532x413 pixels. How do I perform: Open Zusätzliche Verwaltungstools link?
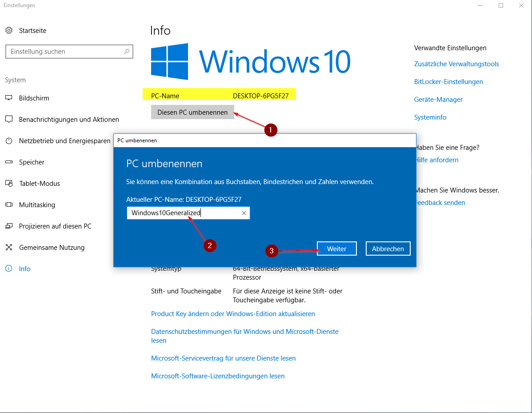456,64
